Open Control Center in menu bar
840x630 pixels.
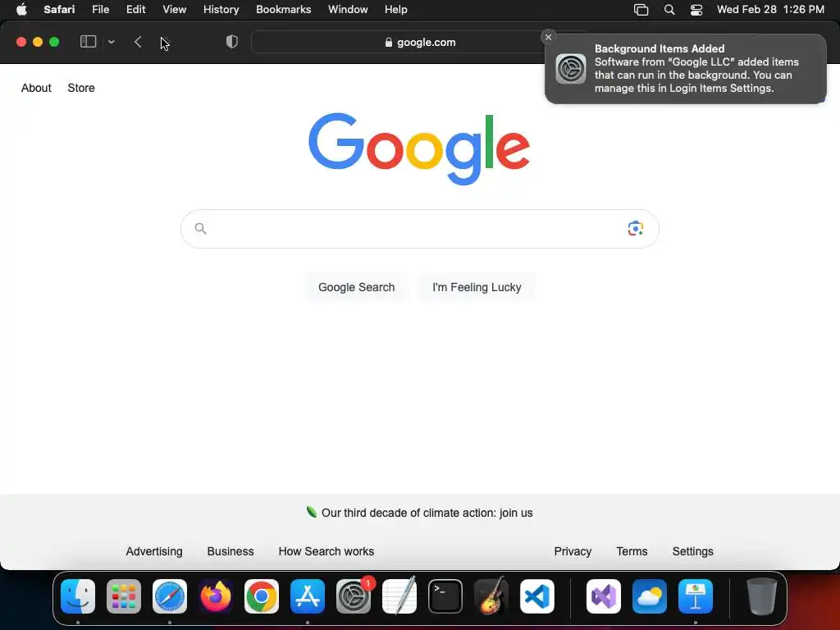(x=696, y=10)
